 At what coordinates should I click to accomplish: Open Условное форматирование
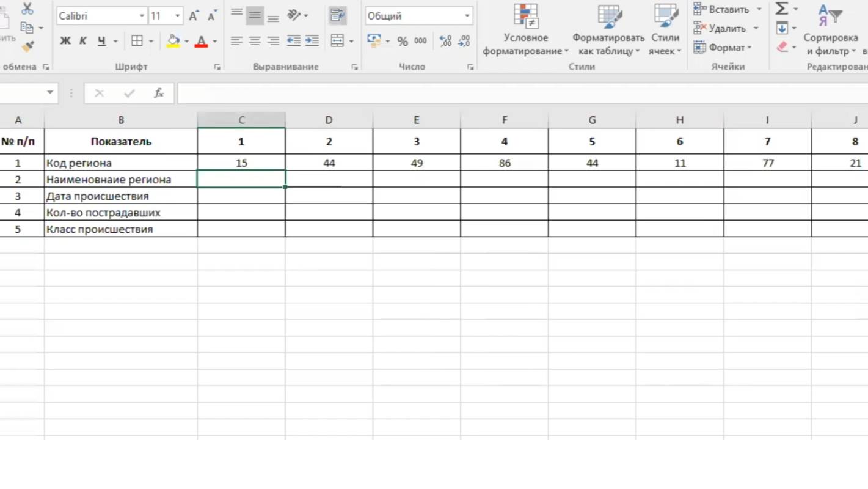525,29
